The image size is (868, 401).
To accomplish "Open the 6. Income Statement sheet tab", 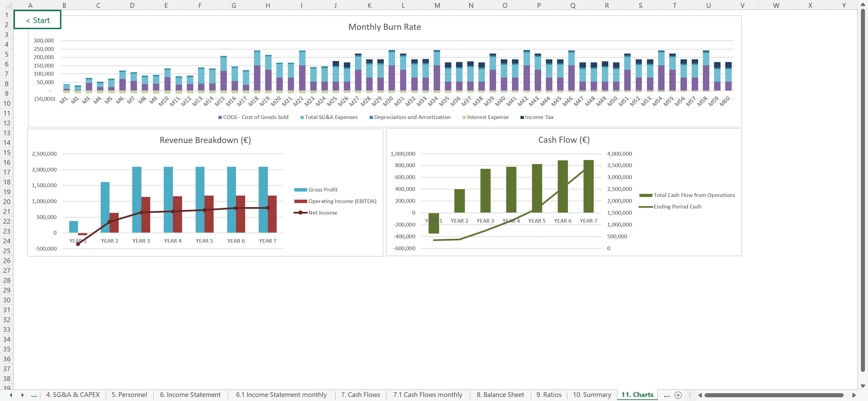I will tap(190, 395).
